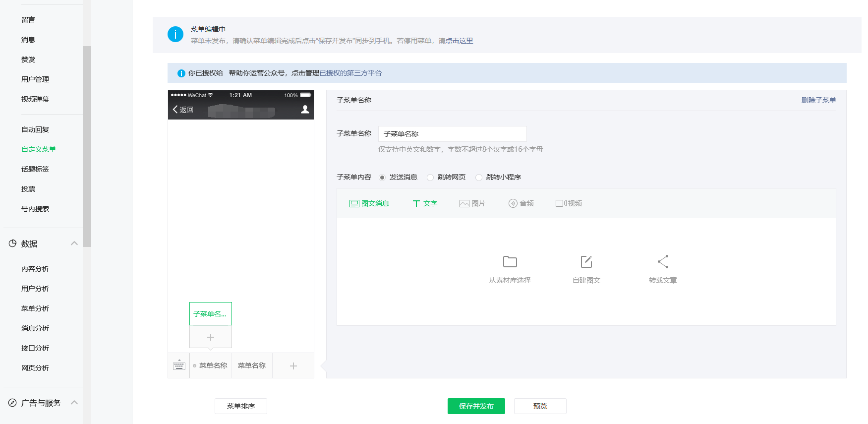
Task: Go to 菜单分析 in sidebar
Action: (35, 308)
